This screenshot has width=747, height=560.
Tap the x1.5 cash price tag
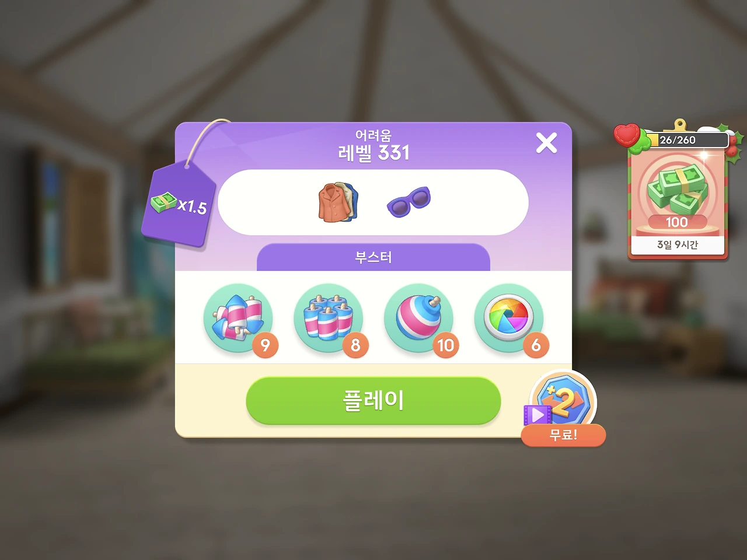179,204
